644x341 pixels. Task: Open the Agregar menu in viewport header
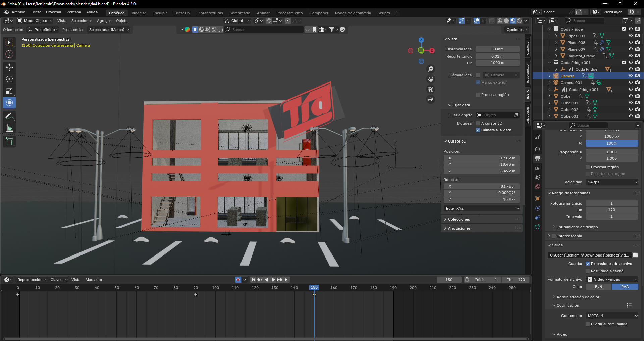click(104, 21)
